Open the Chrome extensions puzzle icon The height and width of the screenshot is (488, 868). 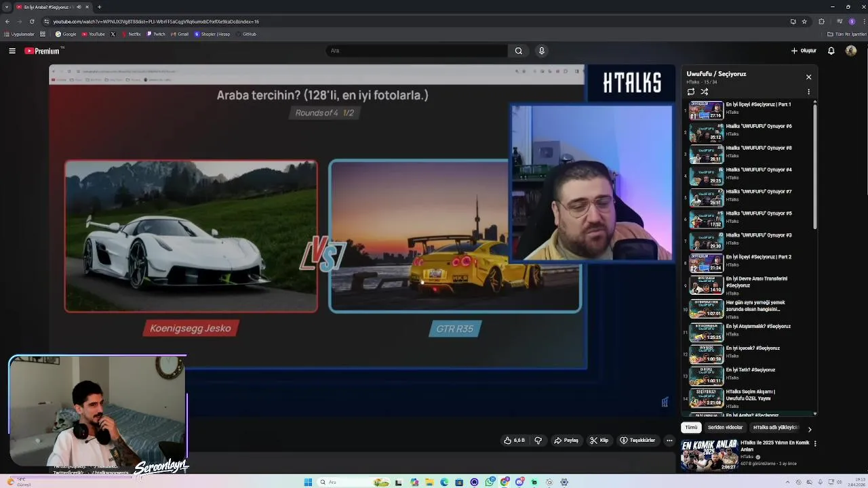822,21
